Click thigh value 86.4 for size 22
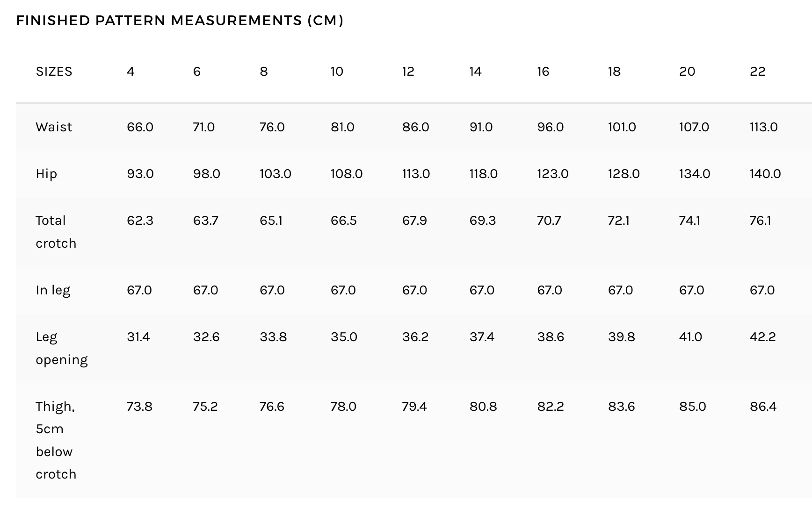The image size is (812, 515). tap(763, 407)
